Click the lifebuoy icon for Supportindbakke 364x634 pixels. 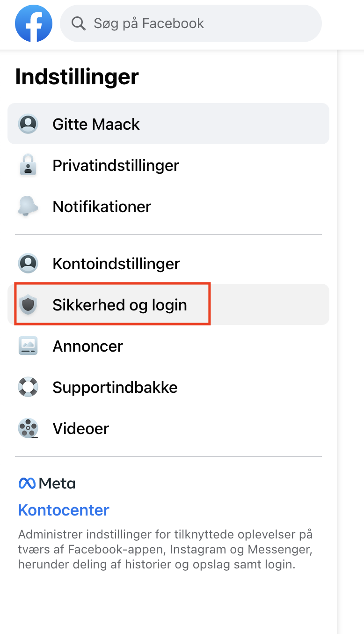[x=28, y=387]
